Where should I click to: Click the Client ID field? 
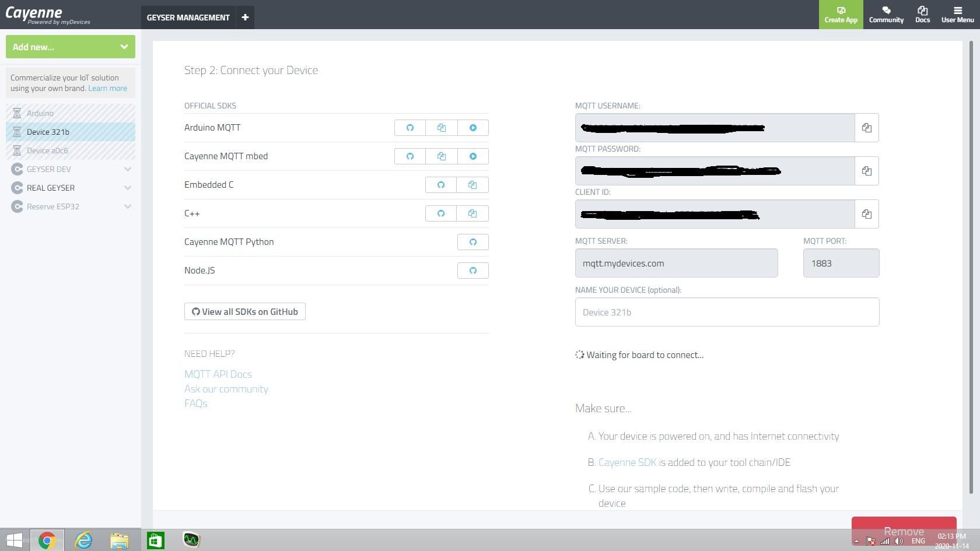(x=715, y=214)
